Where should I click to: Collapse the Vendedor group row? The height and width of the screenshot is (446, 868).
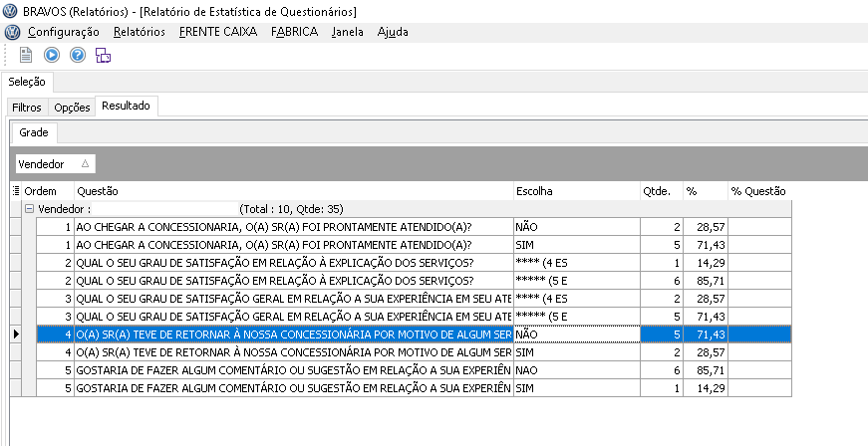(29, 209)
